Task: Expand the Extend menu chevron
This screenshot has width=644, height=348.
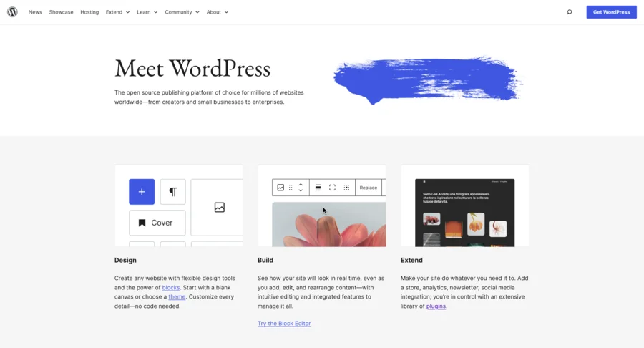Action: point(128,12)
